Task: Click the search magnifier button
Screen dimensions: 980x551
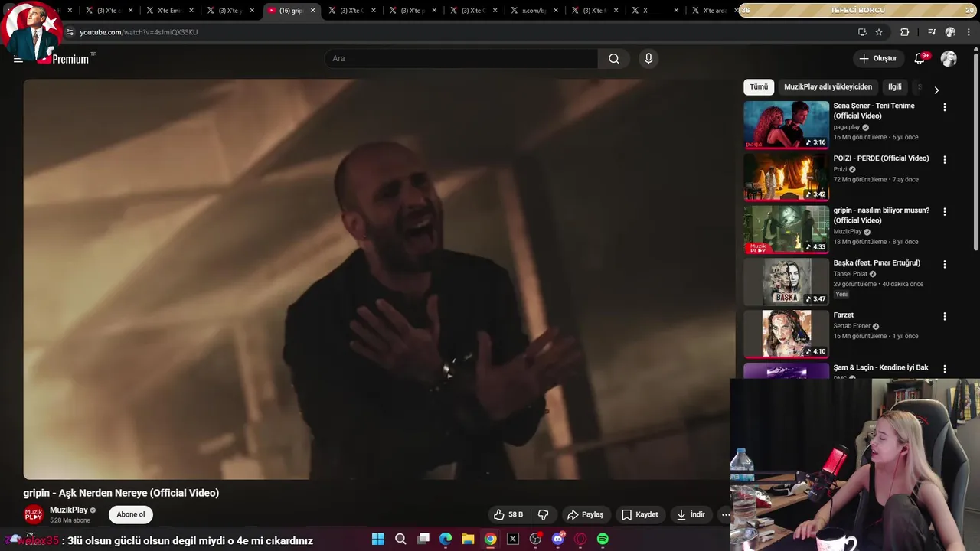Action: click(614, 59)
